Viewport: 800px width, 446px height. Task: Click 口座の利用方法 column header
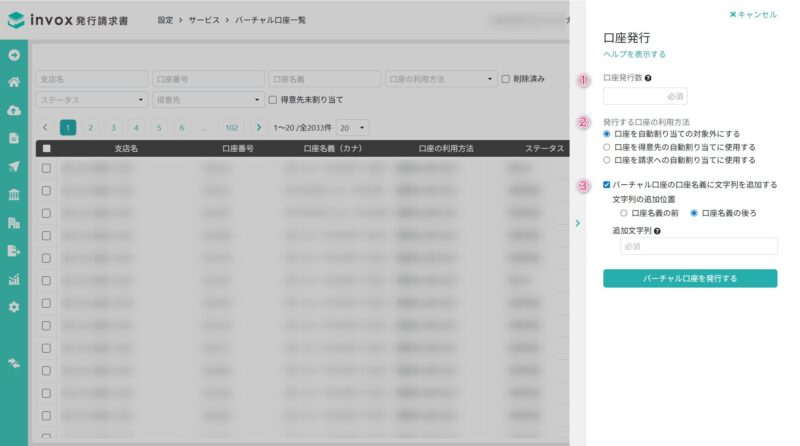pos(446,148)
